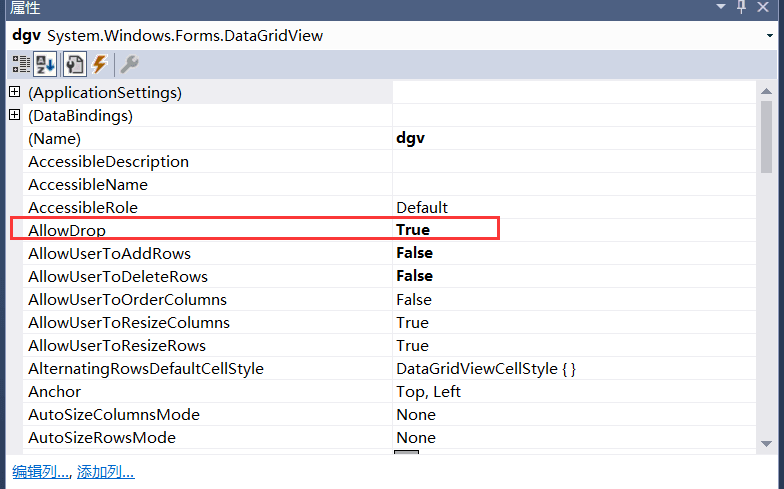The width and height of the screenshot is (784, 489).
Task: Select the AllowUserToResizeColumns property
Action: (x=129, y=322)
